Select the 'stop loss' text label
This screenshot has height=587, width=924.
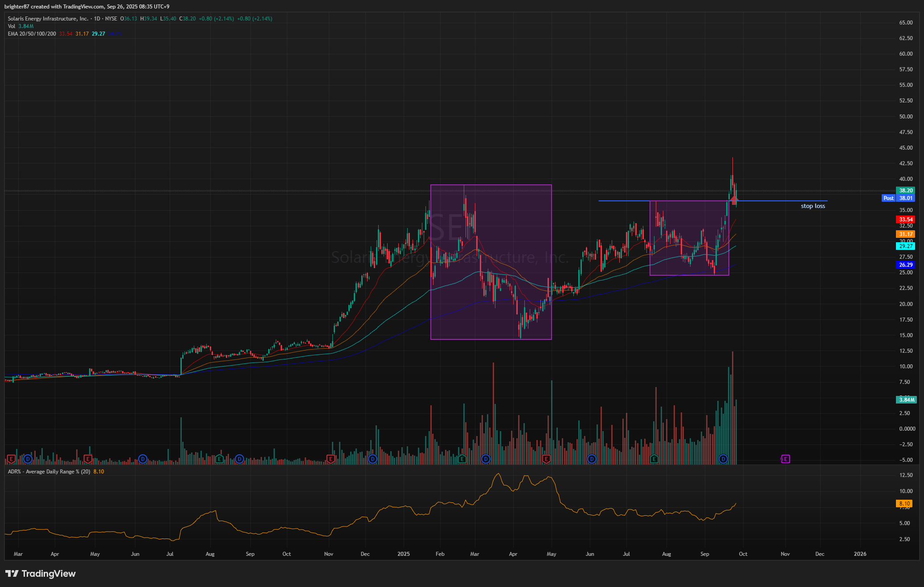(813, 206)
